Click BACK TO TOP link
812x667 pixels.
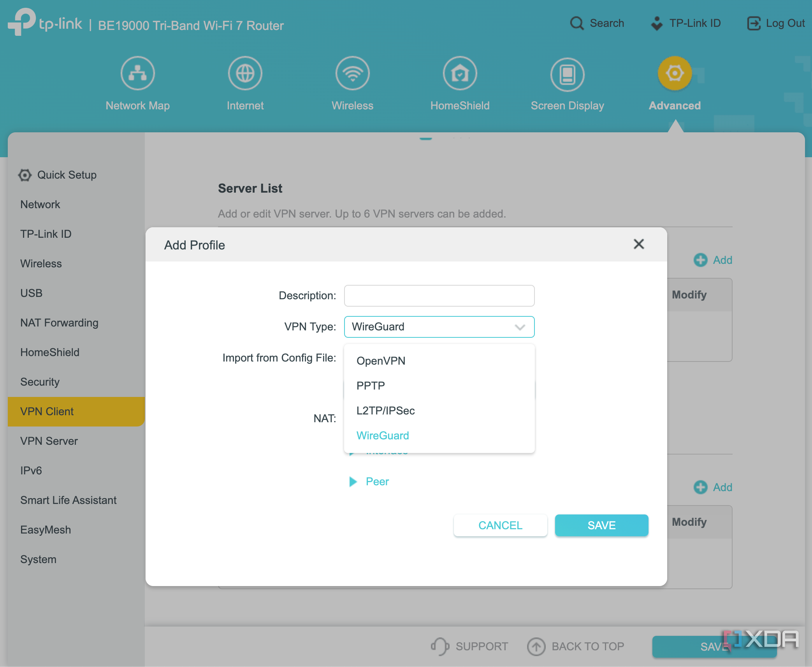click(x=576, y=646)
